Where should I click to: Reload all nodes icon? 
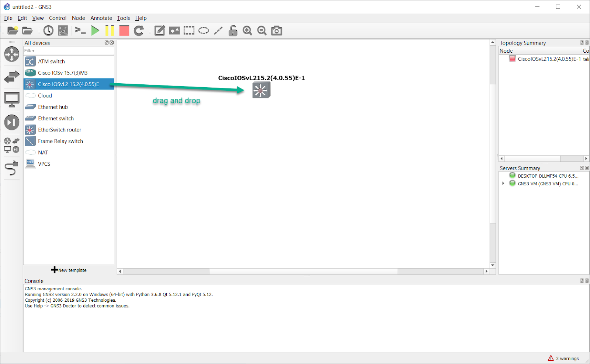tap(139, 31)
